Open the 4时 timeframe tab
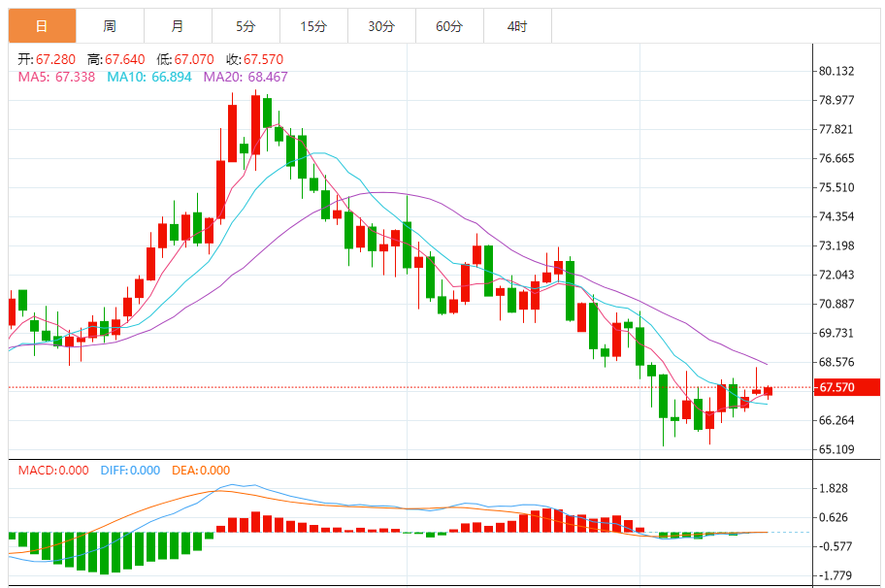This screenshot has height=588, width=885. pos(517,26)
